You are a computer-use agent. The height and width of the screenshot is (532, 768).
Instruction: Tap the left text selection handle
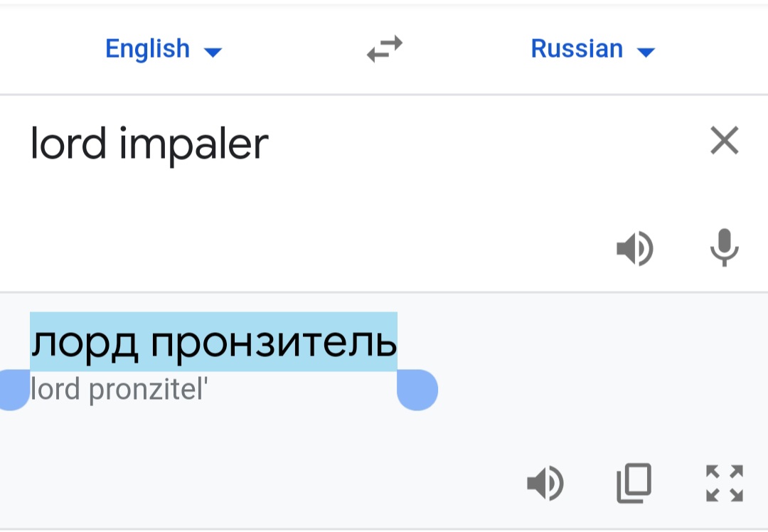[x=11, y=390]
